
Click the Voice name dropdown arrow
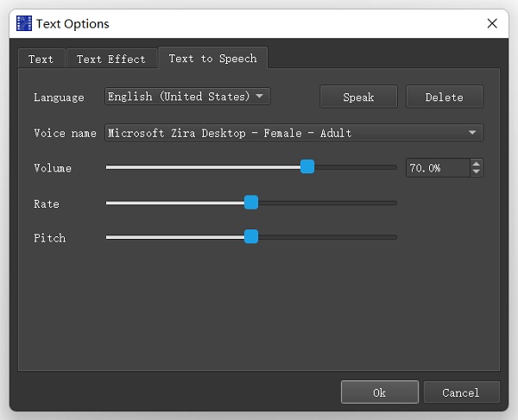pyautogui.click(x=472, y=133)
